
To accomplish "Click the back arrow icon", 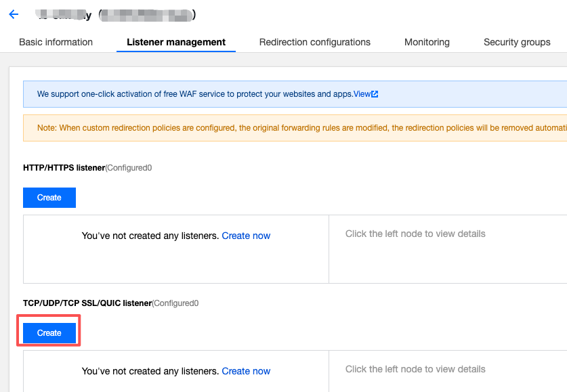I will pos(14,14).
